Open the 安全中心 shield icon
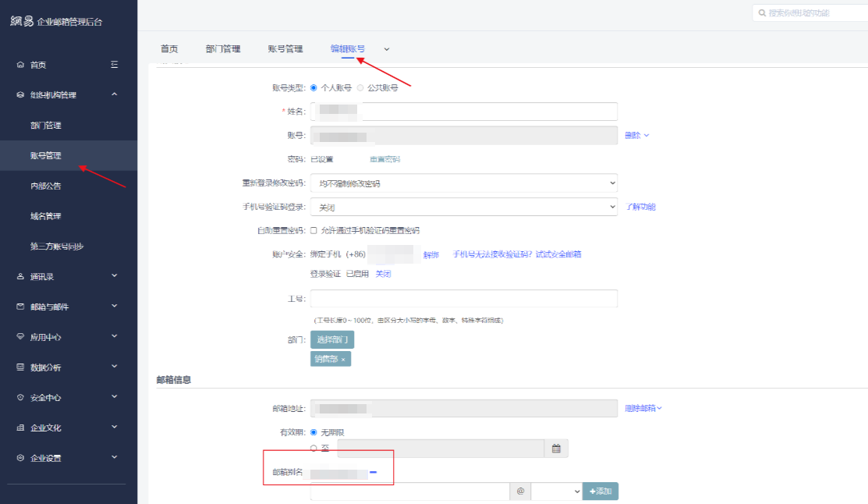The width and height of the screenshot is (868, 504). click(x=19, y=396)
